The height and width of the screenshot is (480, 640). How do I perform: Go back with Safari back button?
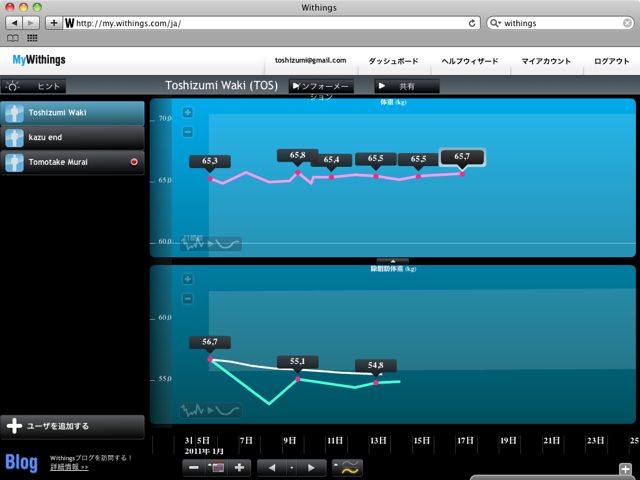(14, 23)
